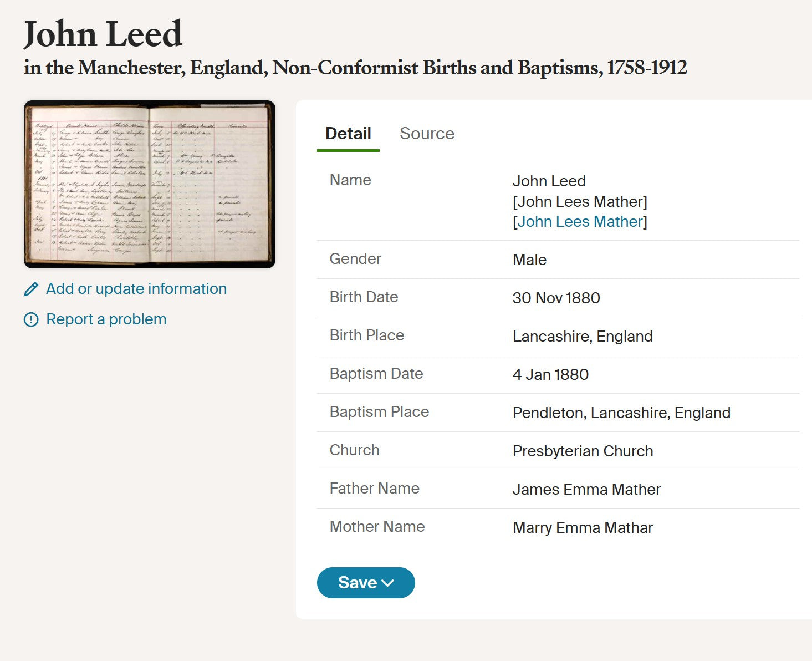The height and width of the screenshot is (661, 812).
Task: Click the pencil edit icon
Action: point(31,289)
